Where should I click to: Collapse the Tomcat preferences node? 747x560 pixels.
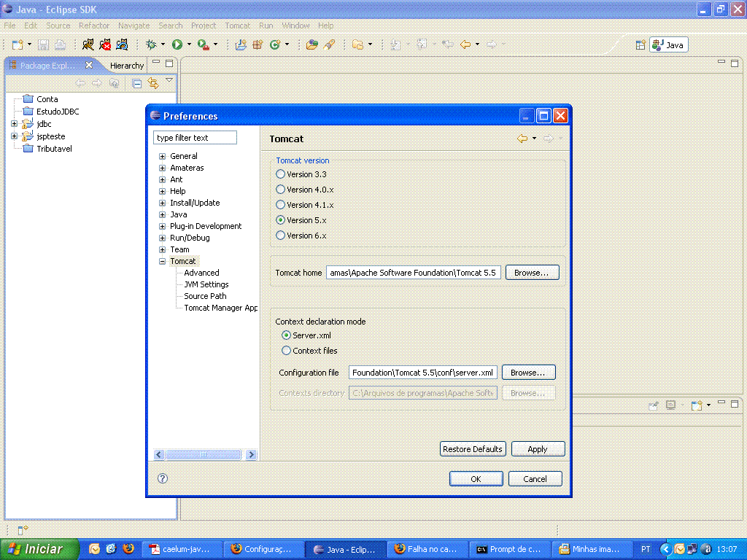point(163,262)
